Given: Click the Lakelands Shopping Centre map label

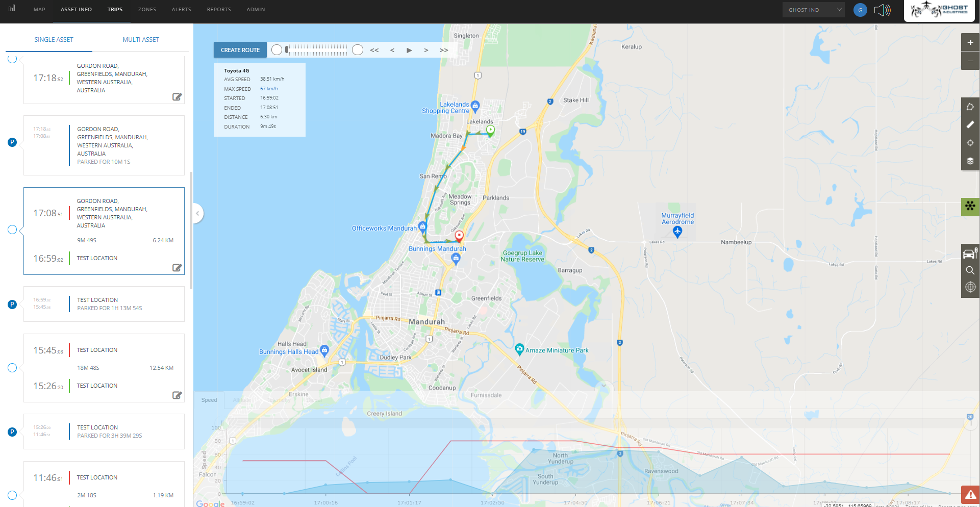Looking at the screenshot, I should (446, 108).
